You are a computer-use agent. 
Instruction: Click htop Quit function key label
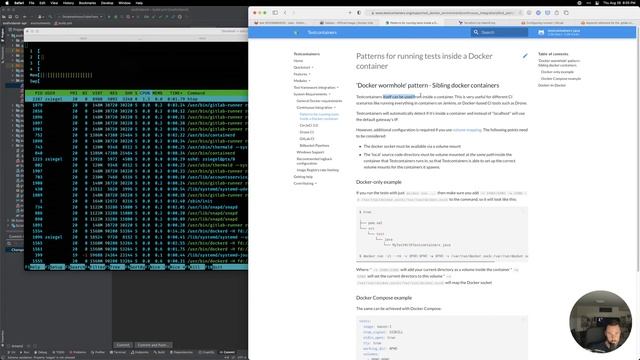pyautogui.click(x=218, y=267)
